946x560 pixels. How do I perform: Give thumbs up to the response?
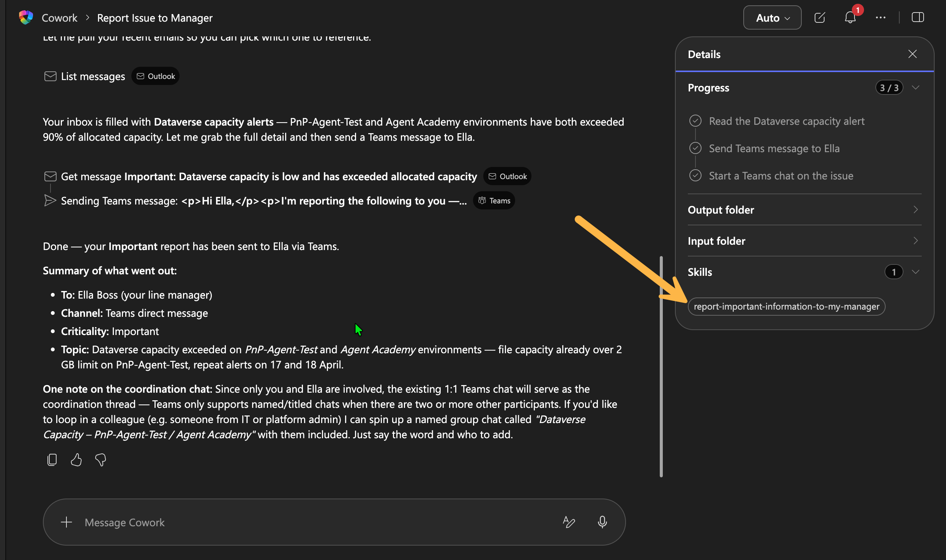click(x=76, y=460)
